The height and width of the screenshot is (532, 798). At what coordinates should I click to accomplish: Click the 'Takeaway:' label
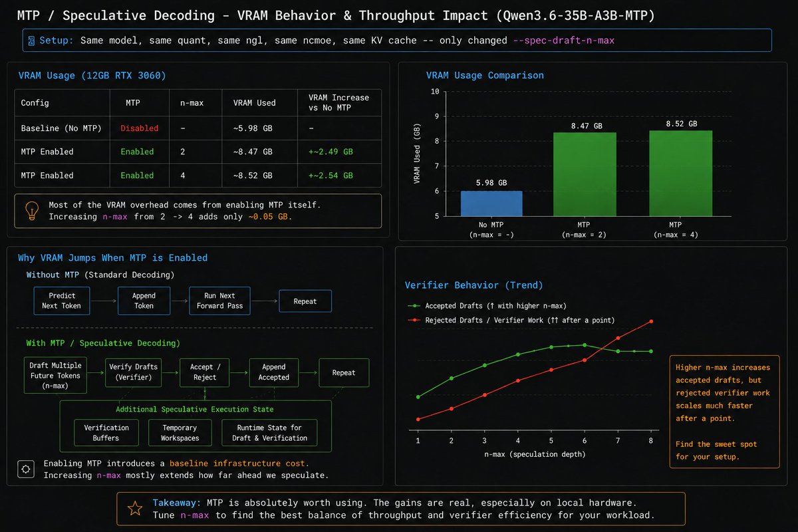point(177,502)
